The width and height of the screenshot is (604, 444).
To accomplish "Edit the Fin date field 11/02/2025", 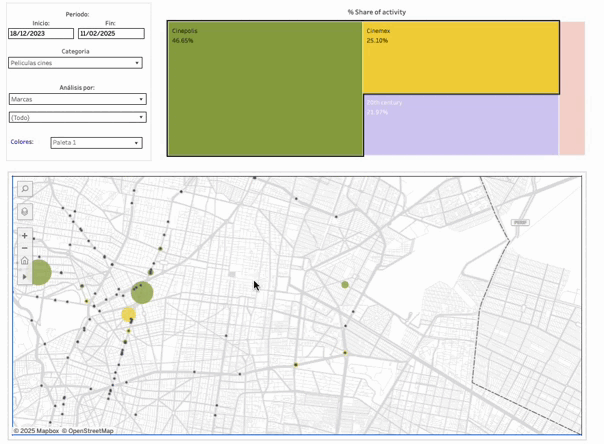I will pyautogui.click(x=111, y=34).
